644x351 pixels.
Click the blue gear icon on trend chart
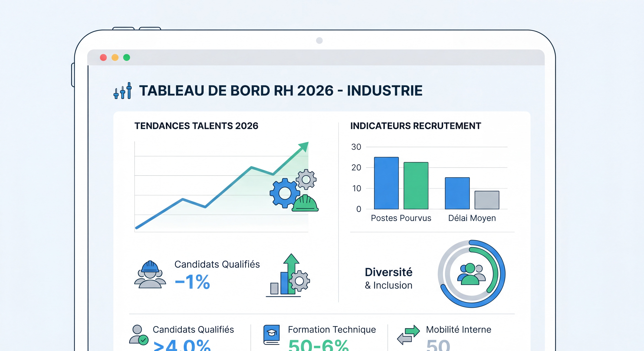(x=285, y=193)
